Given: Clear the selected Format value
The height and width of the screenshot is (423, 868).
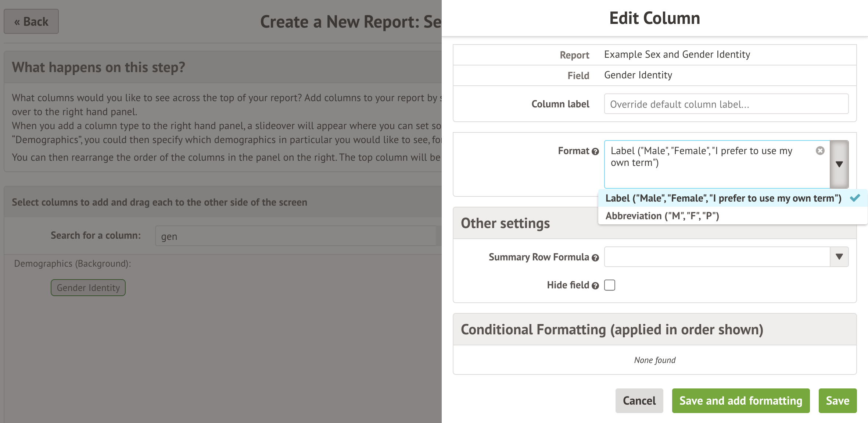Looking at the screenshot, I should pyautogui.click(x=820, y=151).
